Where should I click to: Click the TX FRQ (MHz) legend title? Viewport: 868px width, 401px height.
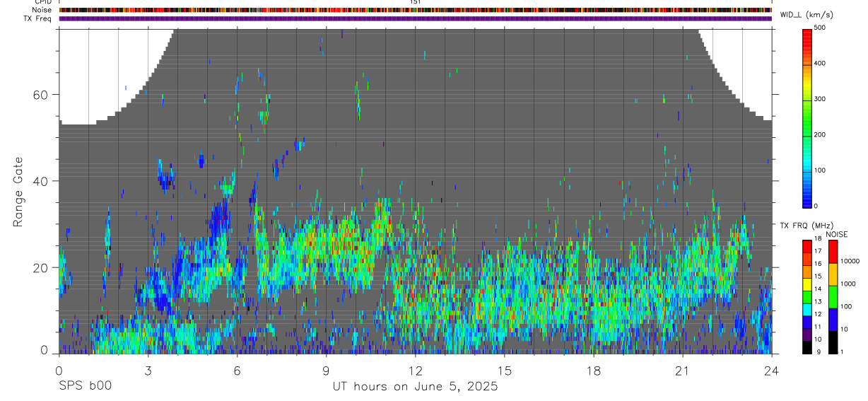[x=807, y=226]
